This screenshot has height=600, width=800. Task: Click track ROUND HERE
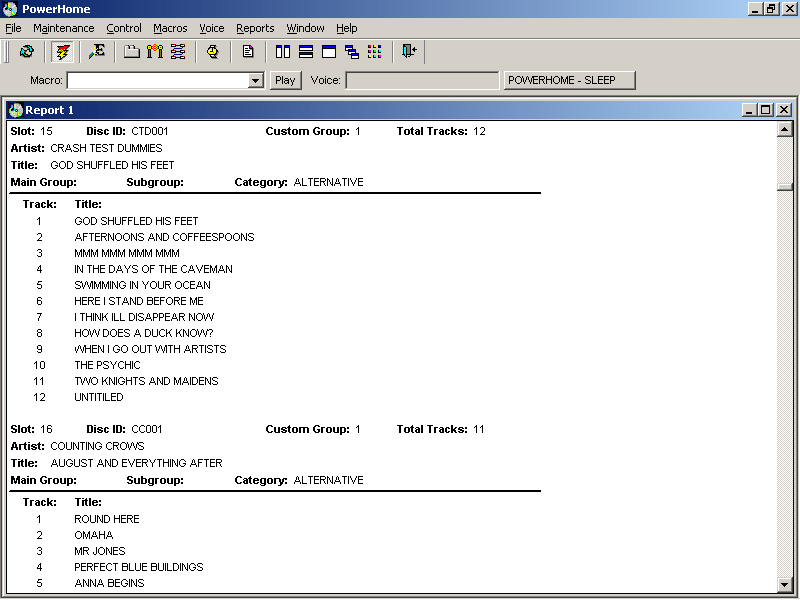107,519
